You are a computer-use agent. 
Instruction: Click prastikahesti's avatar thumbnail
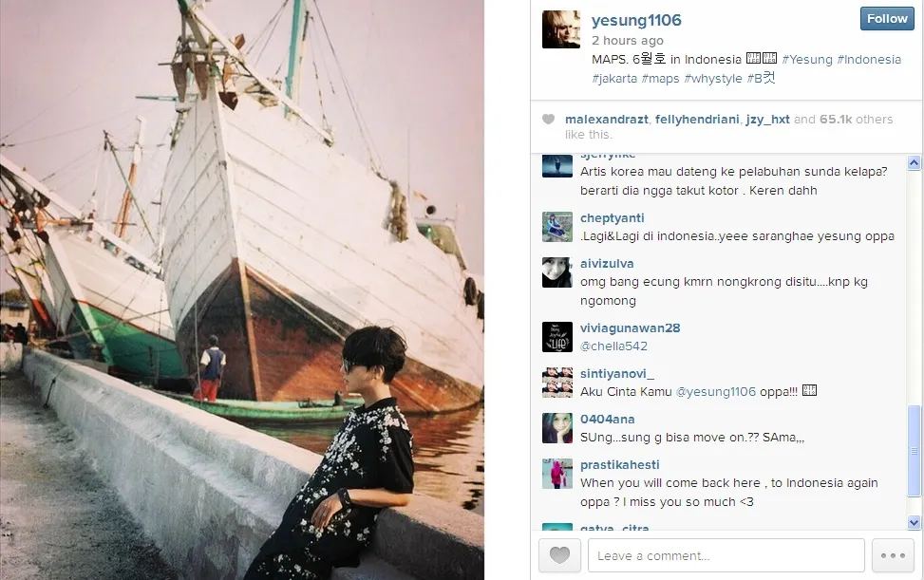[556, 474]
